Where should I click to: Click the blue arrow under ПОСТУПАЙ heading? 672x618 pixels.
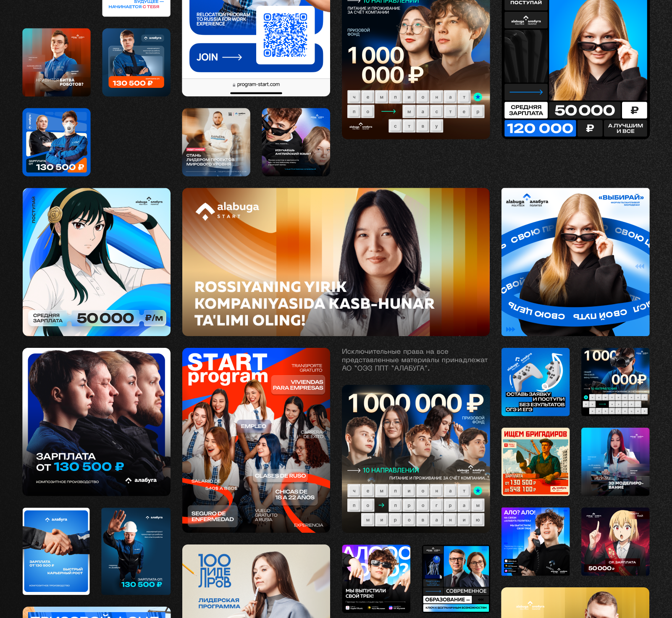526,92
